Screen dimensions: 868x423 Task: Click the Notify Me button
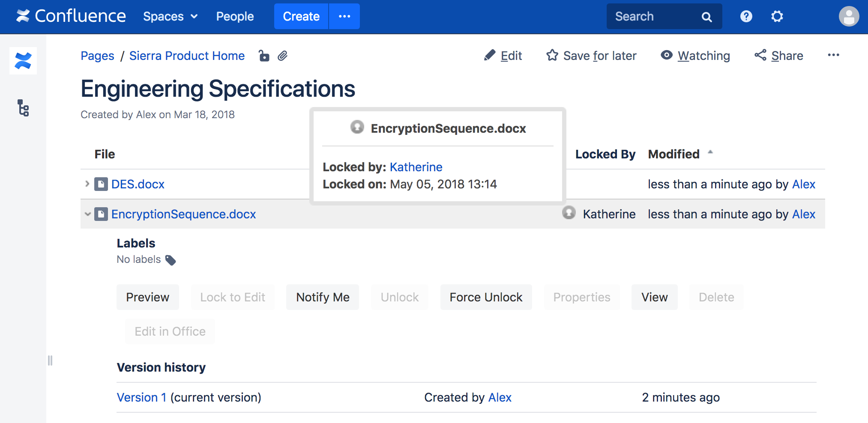pyautogui.click(x=323, y=297)
